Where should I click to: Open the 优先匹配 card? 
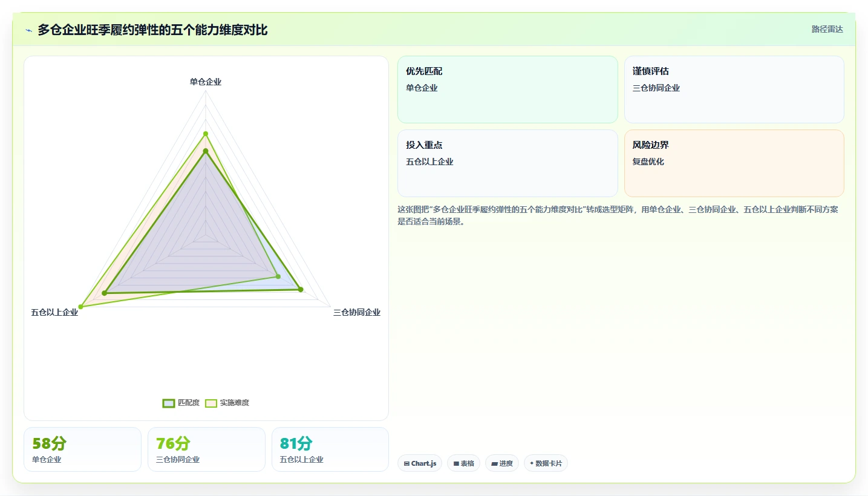(507, 90)
